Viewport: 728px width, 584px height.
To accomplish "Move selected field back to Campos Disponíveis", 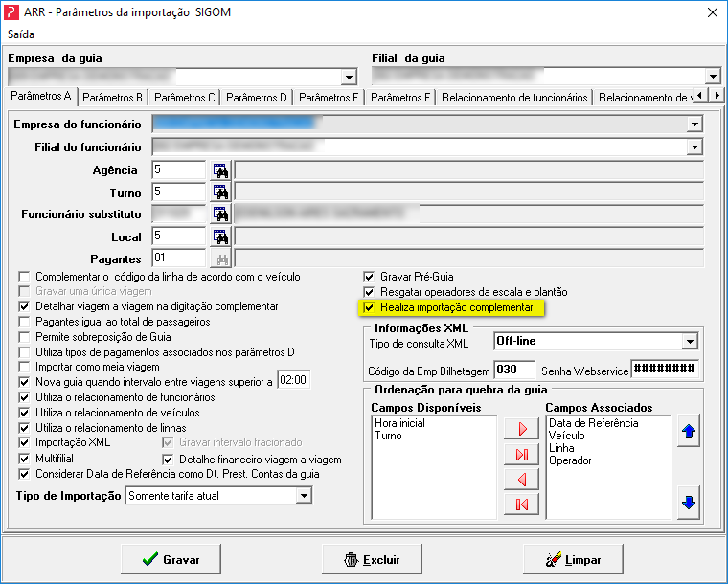I will click(x=521, y=480).
